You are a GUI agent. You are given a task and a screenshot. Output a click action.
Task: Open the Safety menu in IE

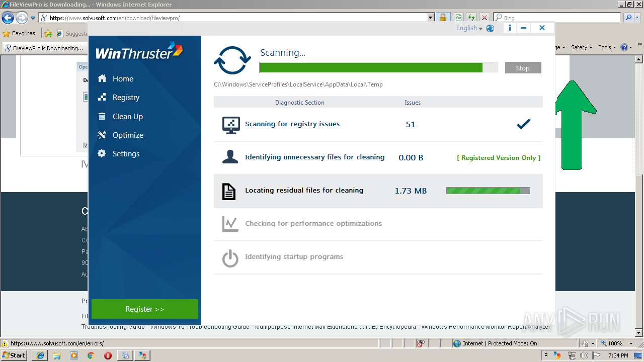pyautogui.click(x=582, y=47)
